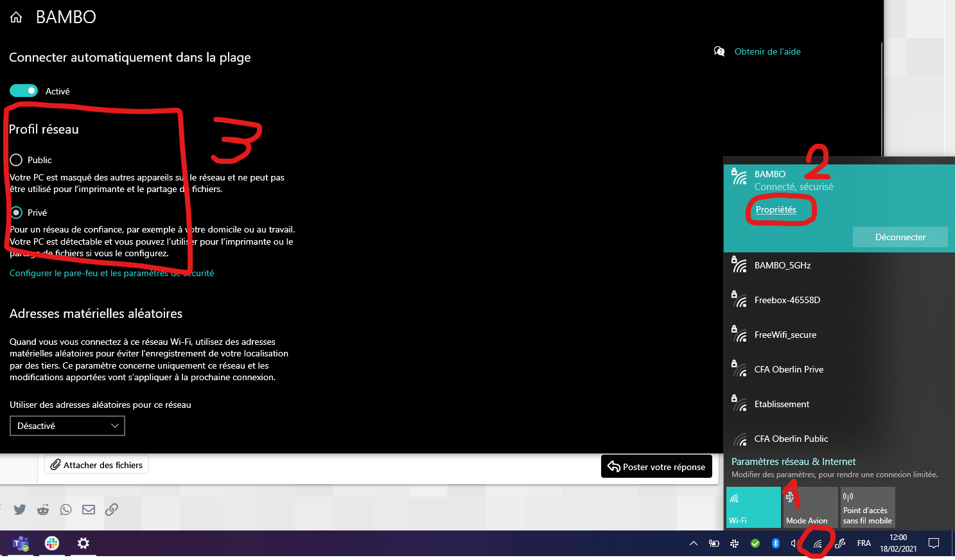
Task: Share via the WhatsApp icon
Action: click(x=66, y=509)
